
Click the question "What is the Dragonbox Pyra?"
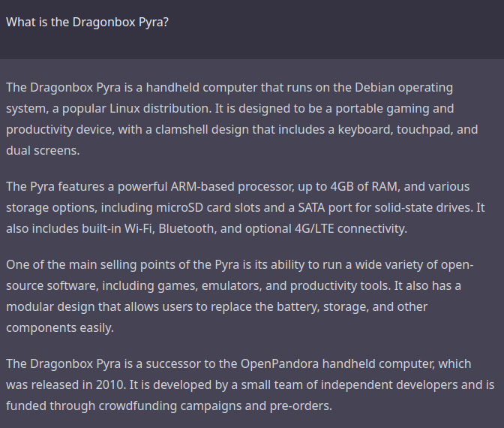click(x=87, y=22)
